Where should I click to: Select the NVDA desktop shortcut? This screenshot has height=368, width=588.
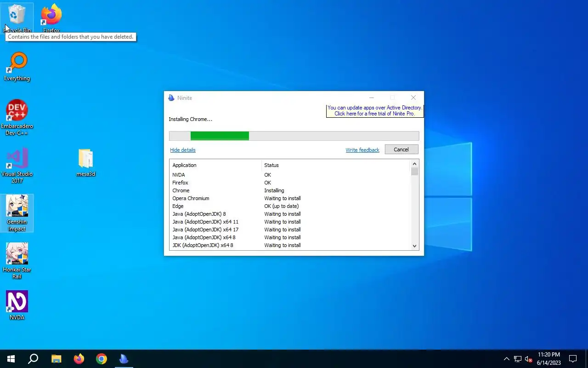coord(17,305)
